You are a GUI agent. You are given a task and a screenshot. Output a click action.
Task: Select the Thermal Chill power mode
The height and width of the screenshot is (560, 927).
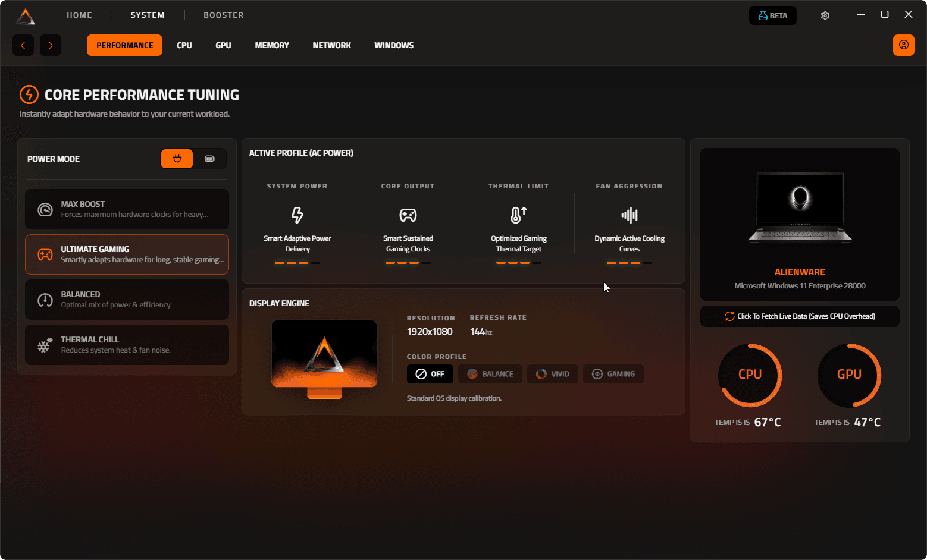point(127,345)
